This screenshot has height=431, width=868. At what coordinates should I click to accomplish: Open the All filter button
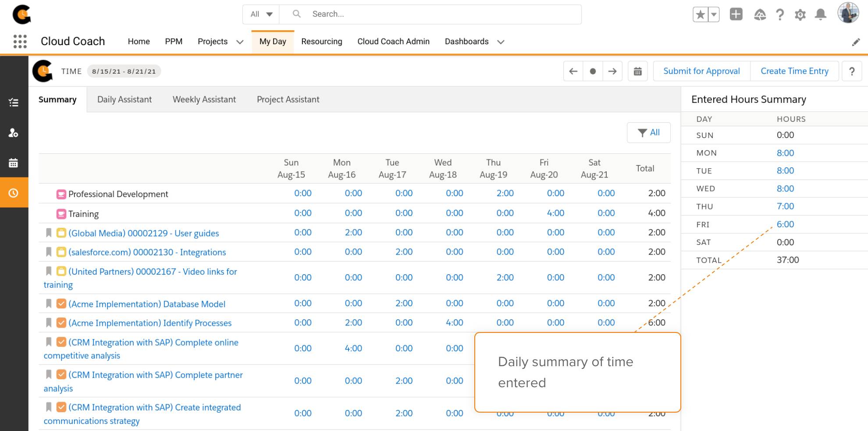648,132
